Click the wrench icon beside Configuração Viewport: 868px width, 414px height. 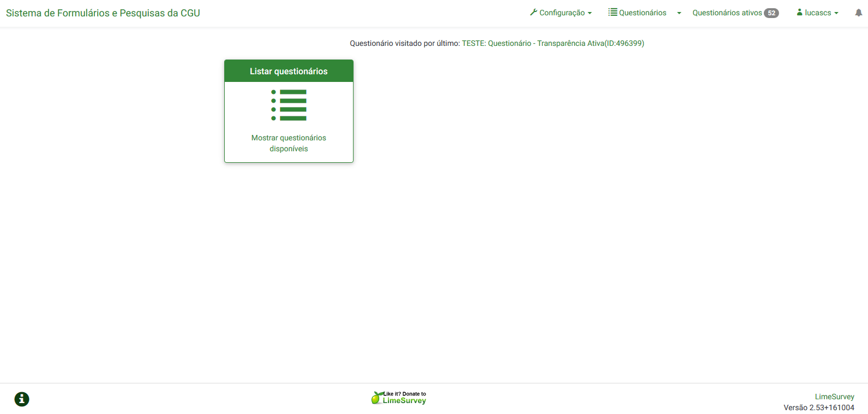pos(534,12)
